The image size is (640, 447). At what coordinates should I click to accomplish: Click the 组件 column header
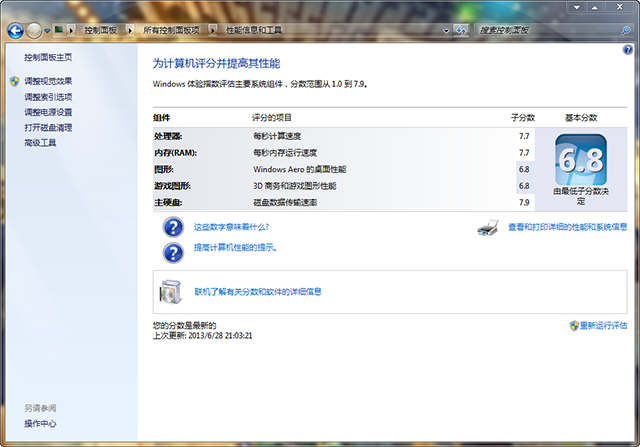pos(162,118)
